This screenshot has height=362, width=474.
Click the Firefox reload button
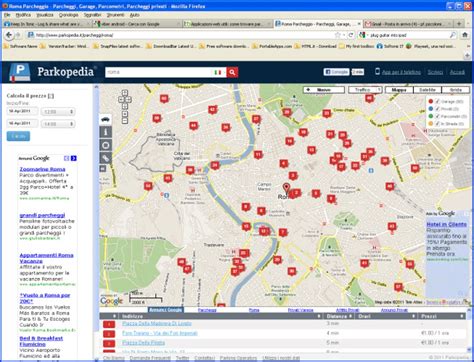pyautogui.click(x=350, y=35)
